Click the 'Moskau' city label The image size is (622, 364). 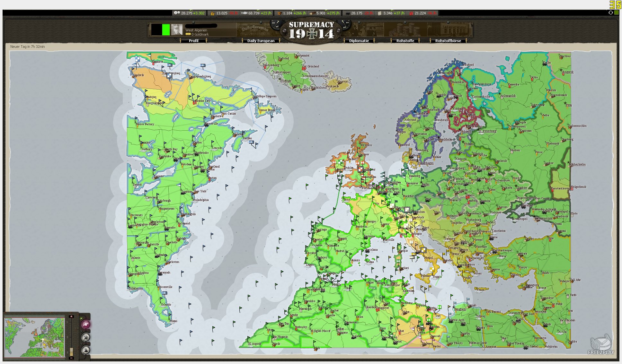[515, 150]
